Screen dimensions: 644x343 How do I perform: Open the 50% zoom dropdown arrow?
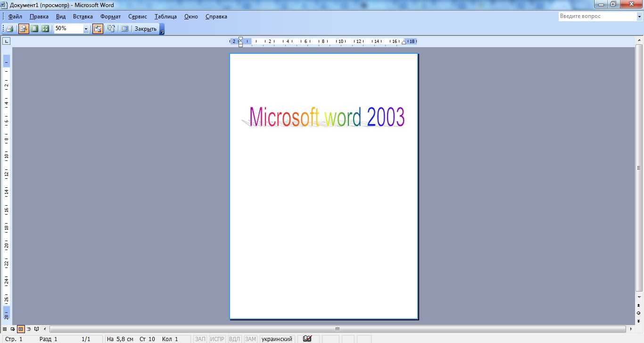pyautogui.click(x=86, y=29)
